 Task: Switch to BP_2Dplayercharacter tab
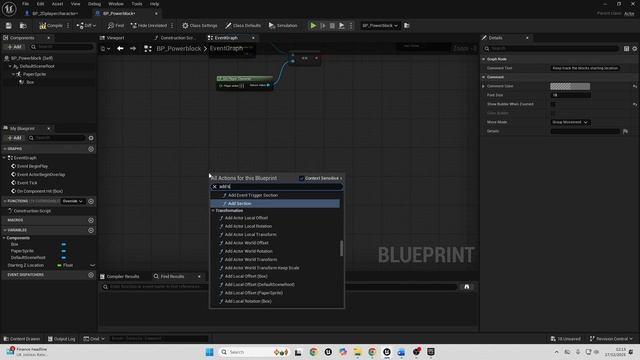point(55,13)
